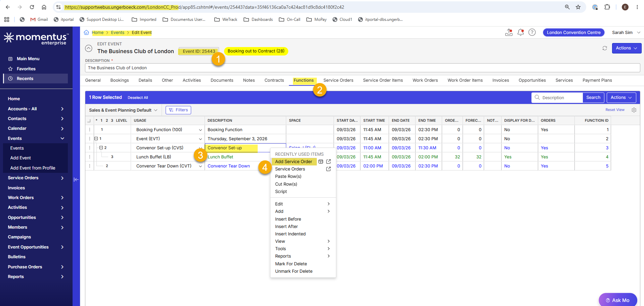Image resolution: width=644 pixels, height=306 pixels.
Task: Click the home icon in the breadcrumb
Action: pos(86,33)
